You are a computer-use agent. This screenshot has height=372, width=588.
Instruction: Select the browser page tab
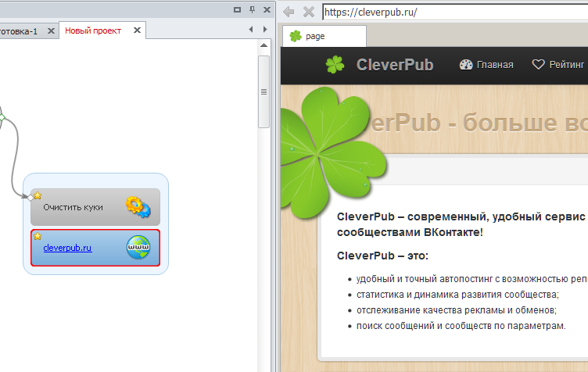coord(324,36)
